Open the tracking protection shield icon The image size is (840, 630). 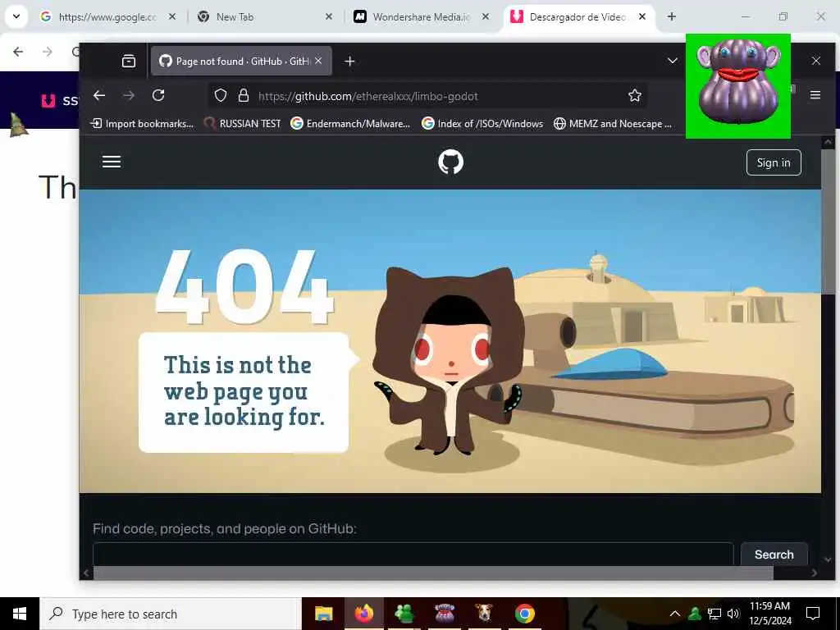(220, 95)
